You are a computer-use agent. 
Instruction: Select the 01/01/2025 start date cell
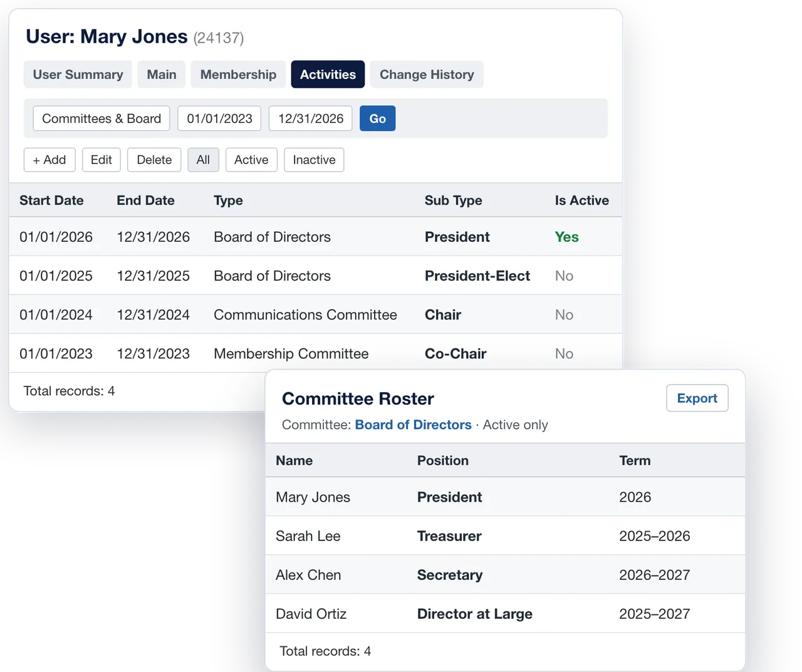pyautogui.click(x=56, y=276)
